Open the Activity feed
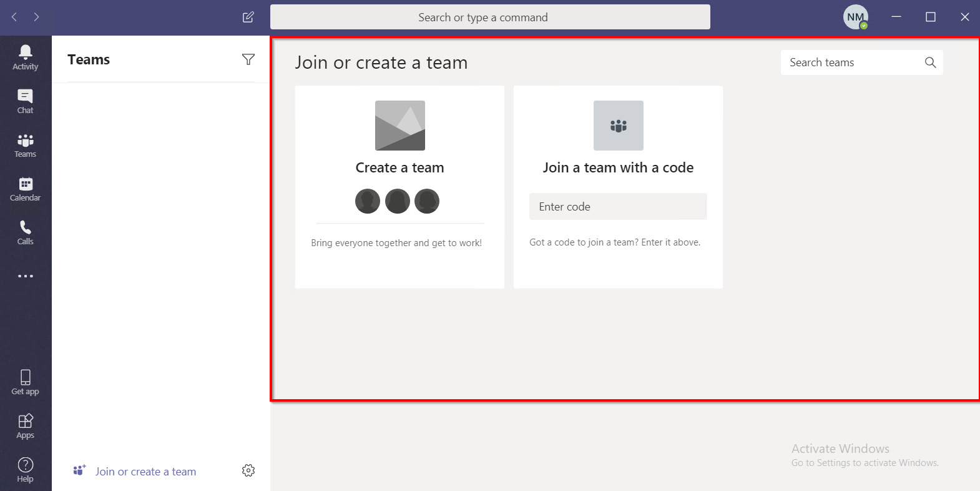Screen dimensions: 980x491 click(26, 57)
